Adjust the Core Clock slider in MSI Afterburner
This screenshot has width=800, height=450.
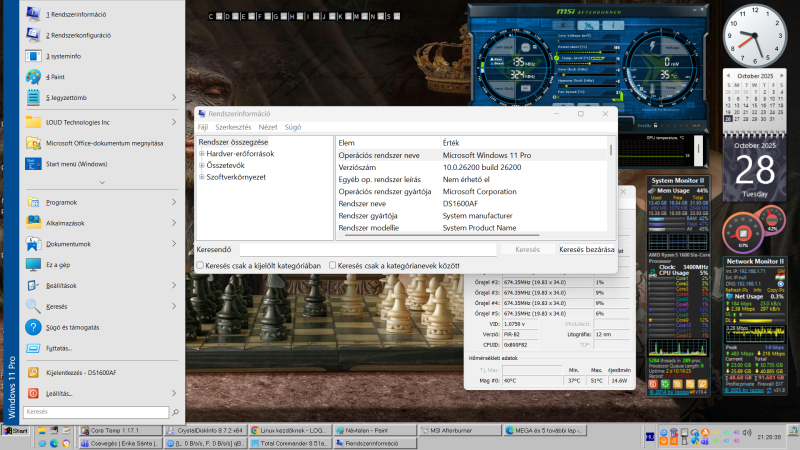tap(586, 74)
